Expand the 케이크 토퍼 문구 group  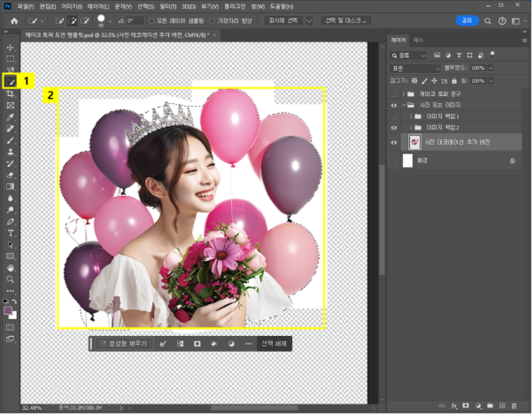(404, 94)
